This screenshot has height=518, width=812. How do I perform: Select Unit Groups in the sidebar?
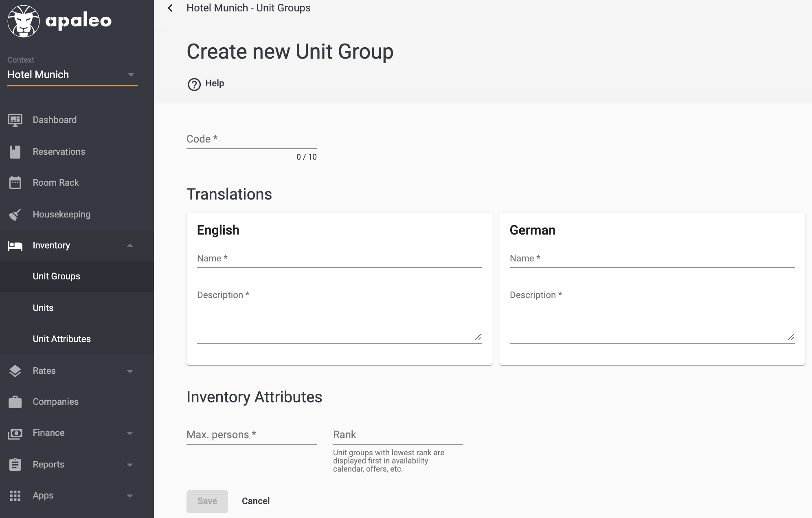click(77, 277)
